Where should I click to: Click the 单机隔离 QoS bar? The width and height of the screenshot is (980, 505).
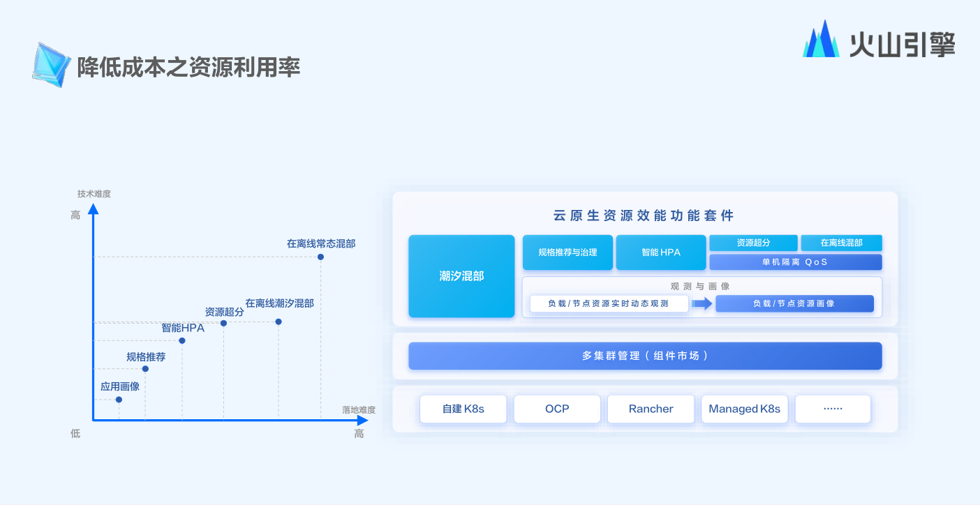pyautogui.click(x=795, y=262)
